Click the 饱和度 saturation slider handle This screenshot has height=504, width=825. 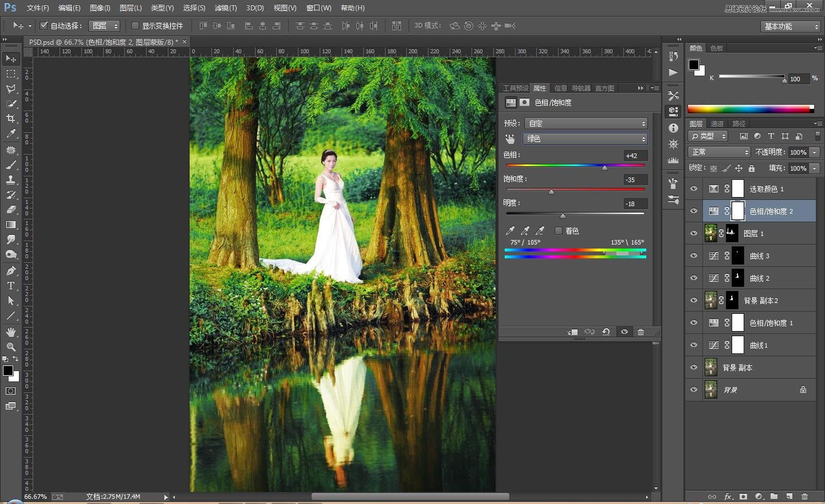coord(551,192)
